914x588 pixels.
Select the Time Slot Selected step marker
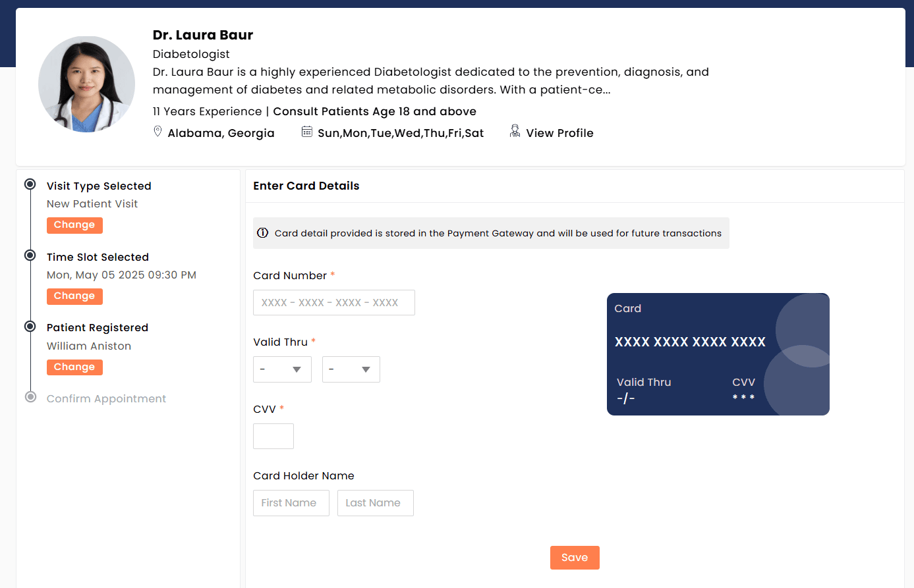pyautogui.click(x=29, y=255)
